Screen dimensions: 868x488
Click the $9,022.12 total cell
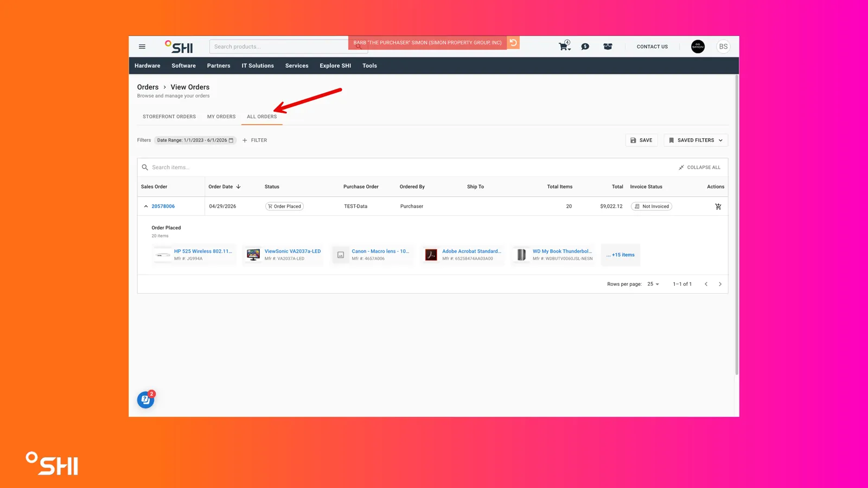[x=611, y=207]
